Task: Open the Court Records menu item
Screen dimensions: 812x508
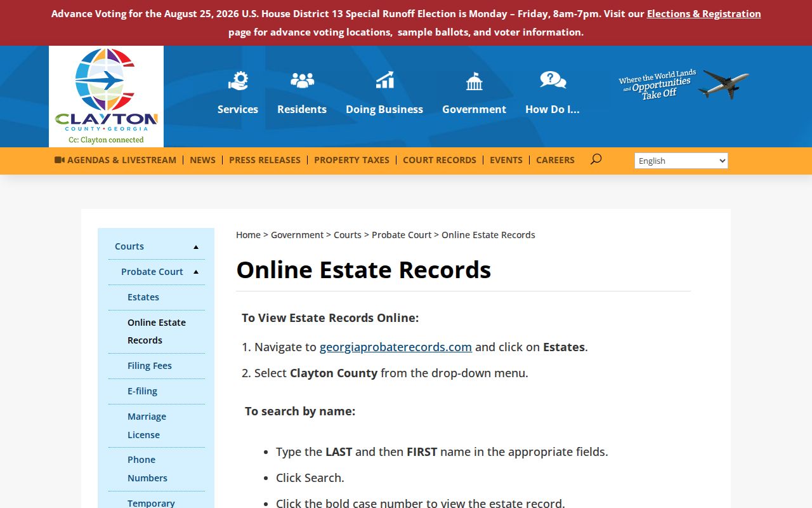Action: pos(439,160)
